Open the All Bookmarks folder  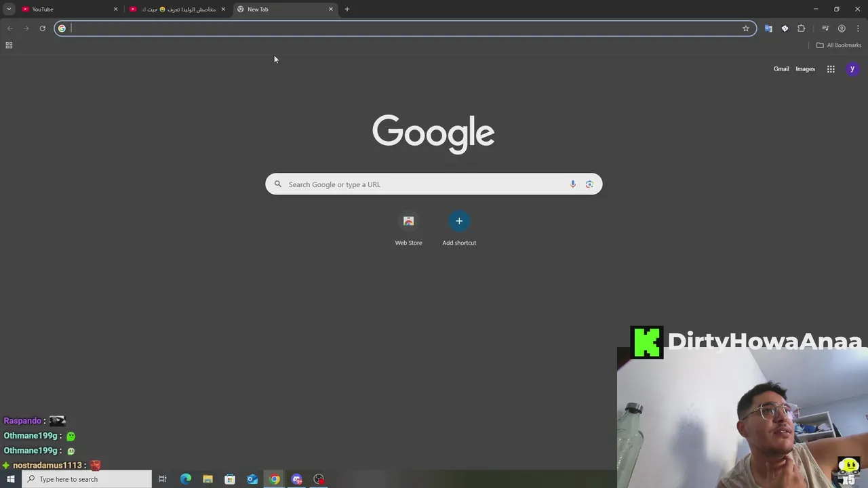pyautogui.click(x=839, y=45)
